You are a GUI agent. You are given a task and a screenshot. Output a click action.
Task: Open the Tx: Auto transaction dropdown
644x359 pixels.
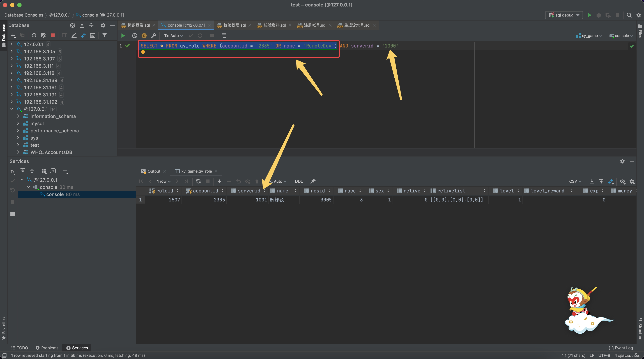point(174,36)
